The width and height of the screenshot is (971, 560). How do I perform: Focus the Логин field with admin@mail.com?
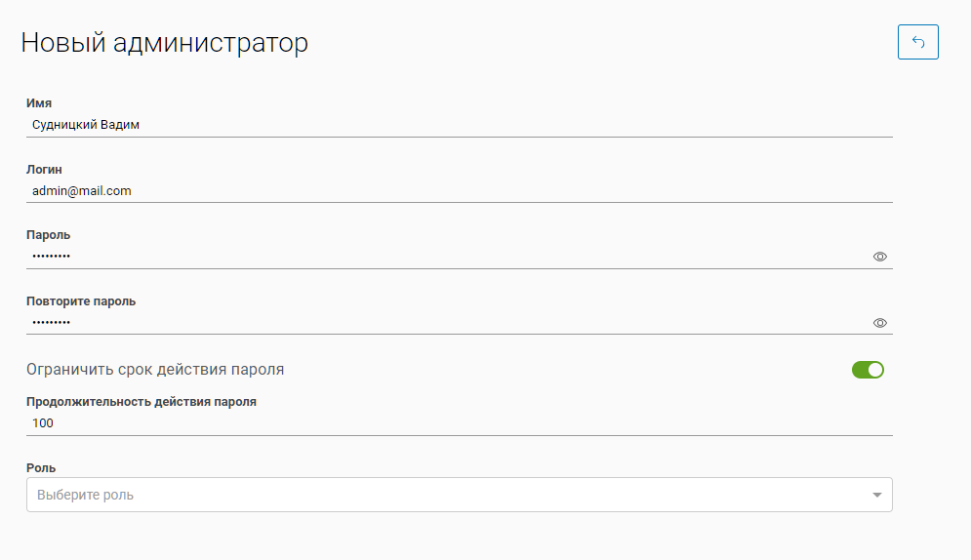[x=459, y=191]
